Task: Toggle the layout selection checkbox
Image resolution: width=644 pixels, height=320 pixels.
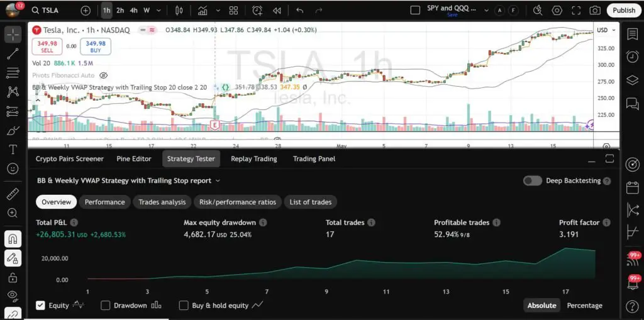Action: 415,10
